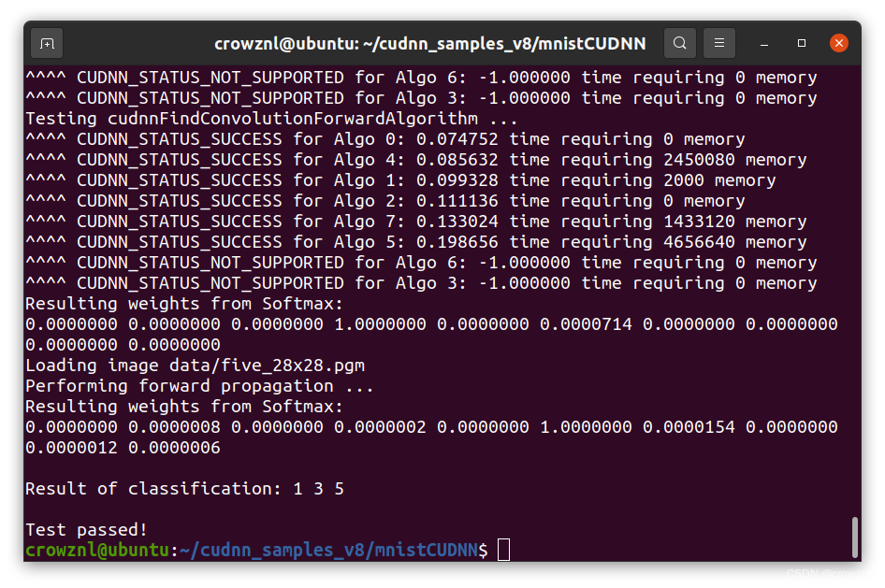Viewport: 885px width, 588px height.
Task: Click the scrollbar thumb on the right
Action: 856,538
